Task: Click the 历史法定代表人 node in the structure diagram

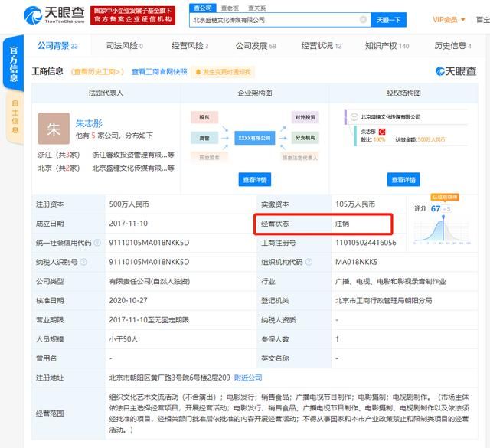Action: tap(299, 157)
